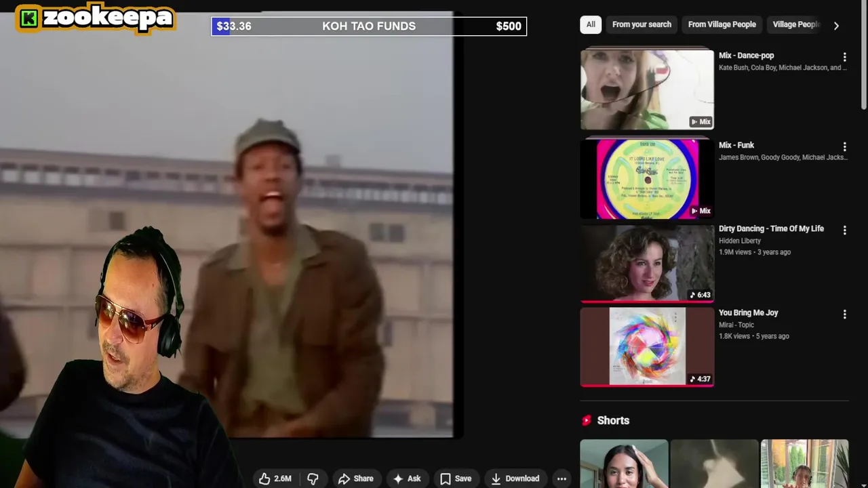Click the Mix badge on Funk thumbnail

pyautogui.click(x=701, y=211)
